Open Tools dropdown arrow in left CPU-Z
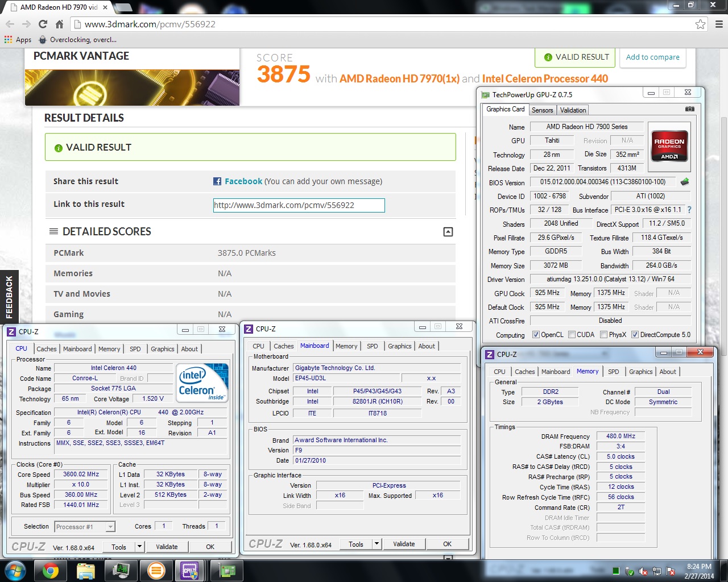 coord(139,547)
